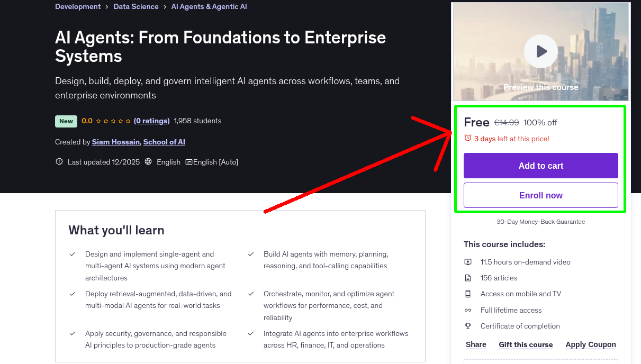Open the Development breadcrumb category

point(78,6)
